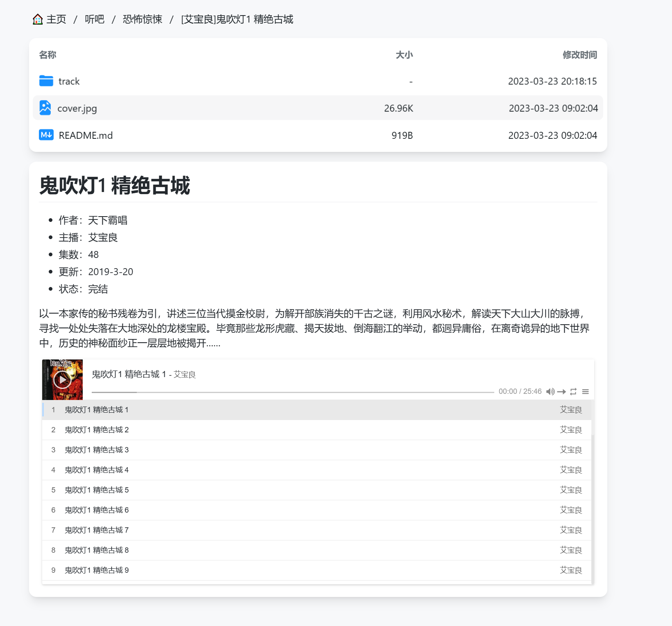Mute audio with the volume icon

click(x=550, y=392)
